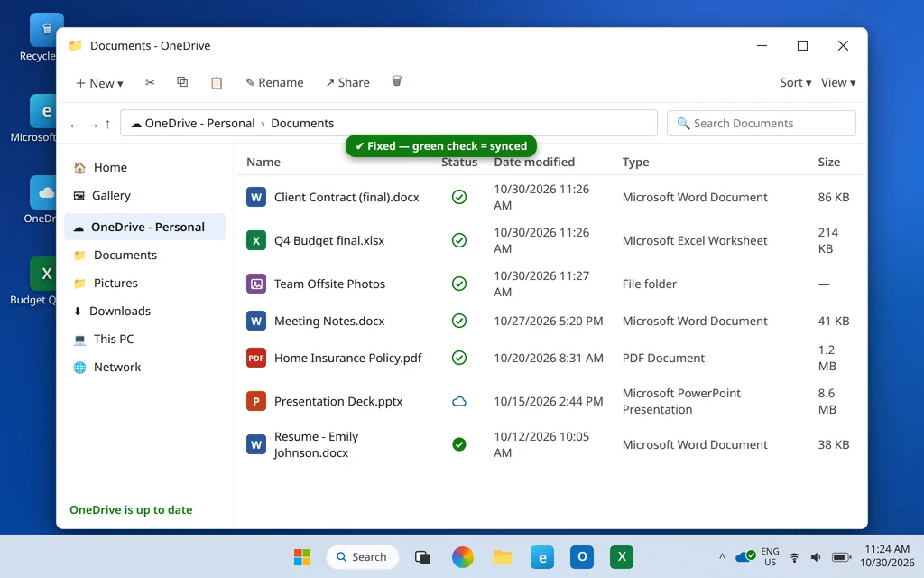Open Outlook from the taskbar
Screen dimensions: 924x578
(582, 556)
